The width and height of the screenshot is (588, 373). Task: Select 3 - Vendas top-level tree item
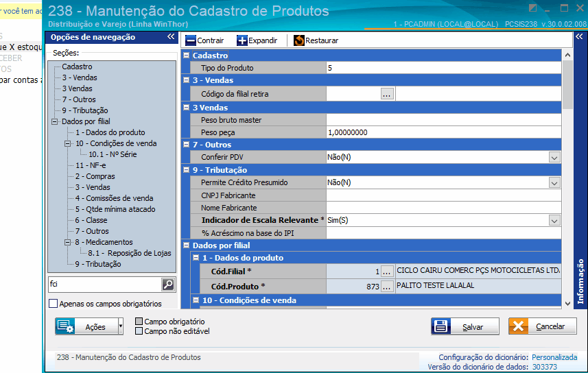click(80, 77)
